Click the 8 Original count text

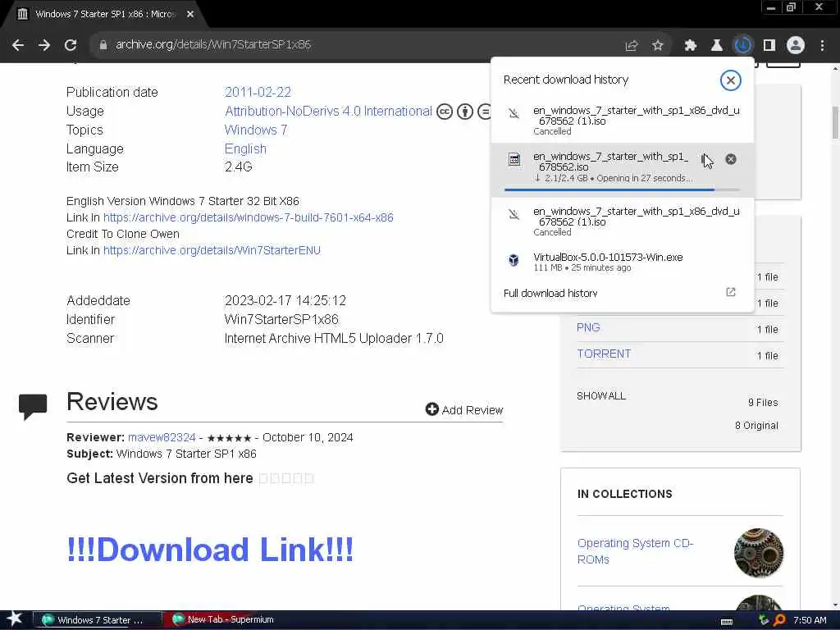click(756, 426)
